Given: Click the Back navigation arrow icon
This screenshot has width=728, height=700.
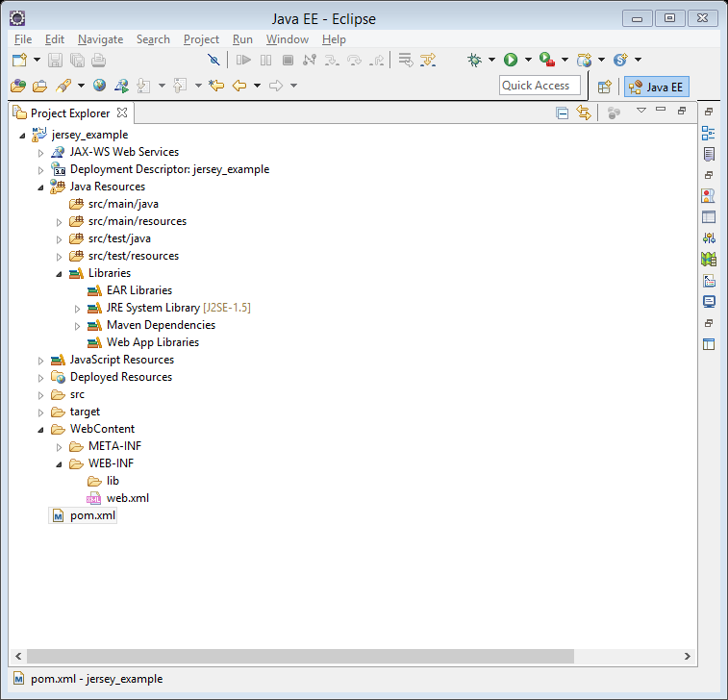Looking at the screenshot, I should pyautogui.click(x=239, y=86).
